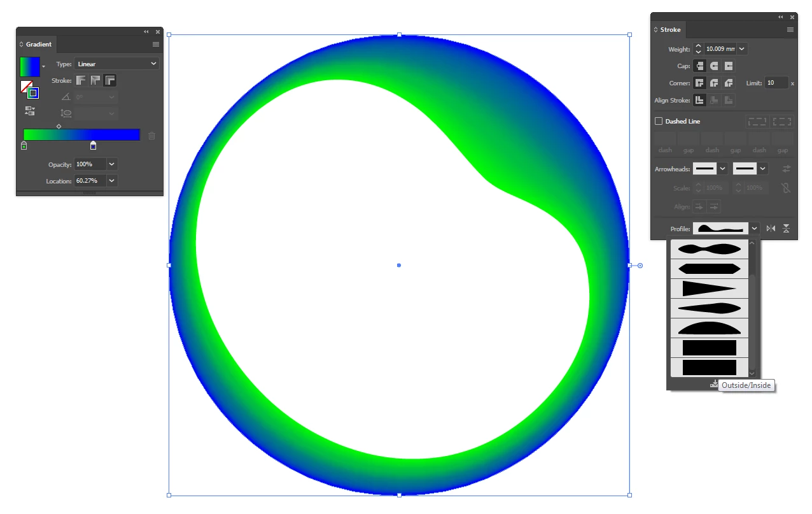
Task: Choose the triangular tapering width profile
Action: pos(710,289)
